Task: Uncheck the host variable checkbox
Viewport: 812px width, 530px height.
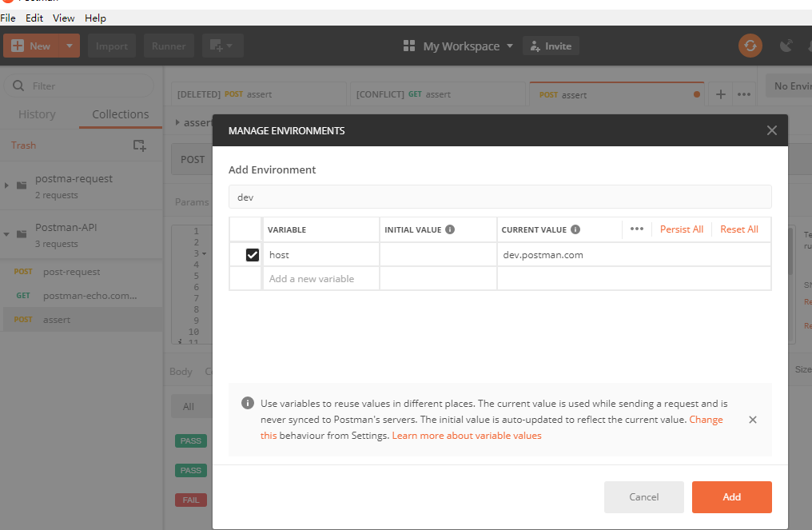Action: [253, 255]
